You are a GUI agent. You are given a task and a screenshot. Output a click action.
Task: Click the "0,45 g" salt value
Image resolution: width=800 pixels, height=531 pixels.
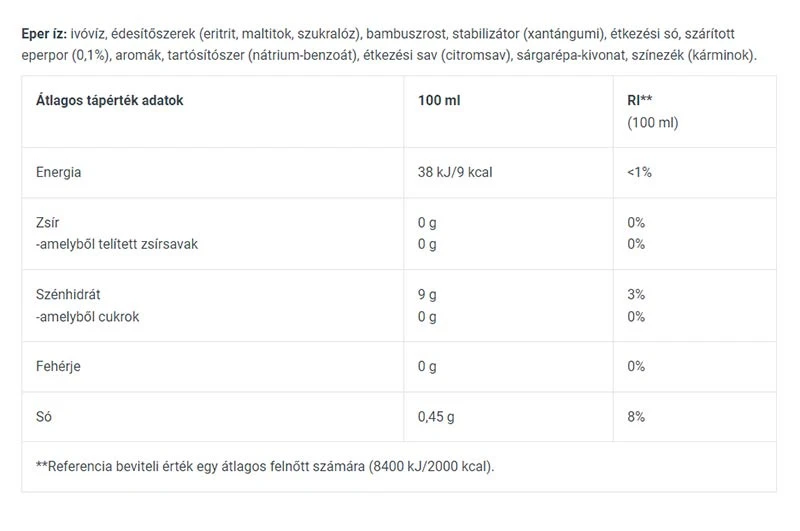pos(437,416)
